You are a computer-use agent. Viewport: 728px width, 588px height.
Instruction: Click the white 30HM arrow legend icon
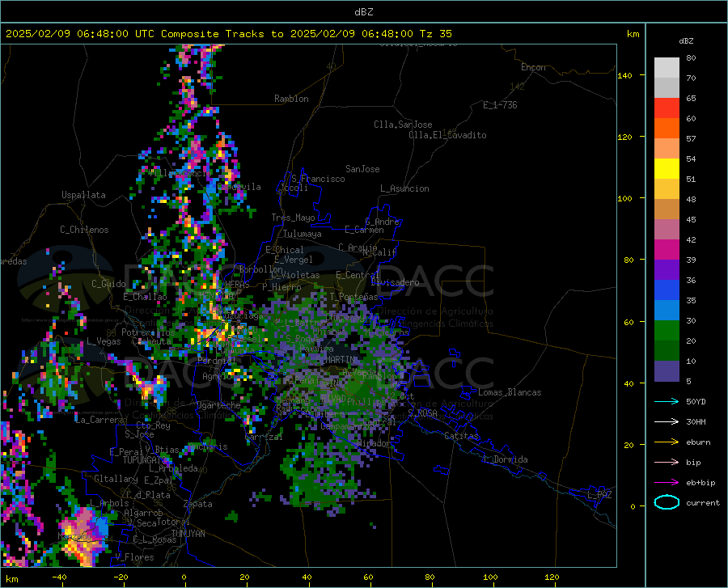click(667, 421)
